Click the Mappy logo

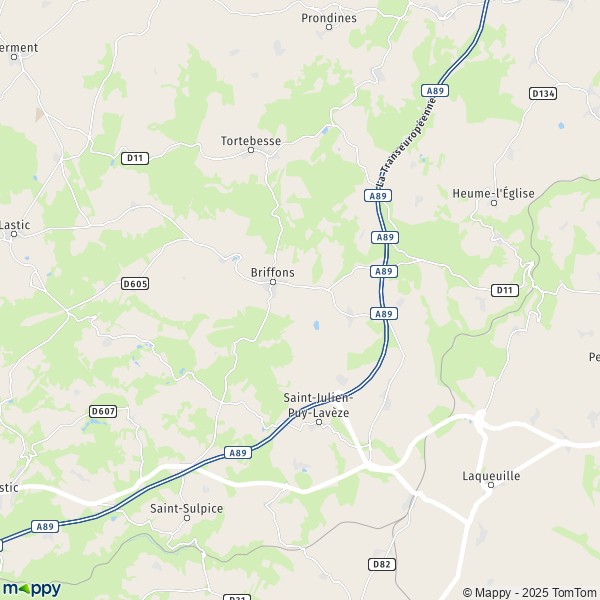[32, 589]
